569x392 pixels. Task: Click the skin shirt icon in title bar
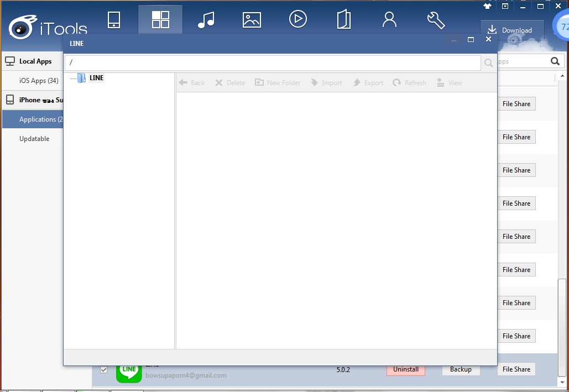[x=487, y=6]
